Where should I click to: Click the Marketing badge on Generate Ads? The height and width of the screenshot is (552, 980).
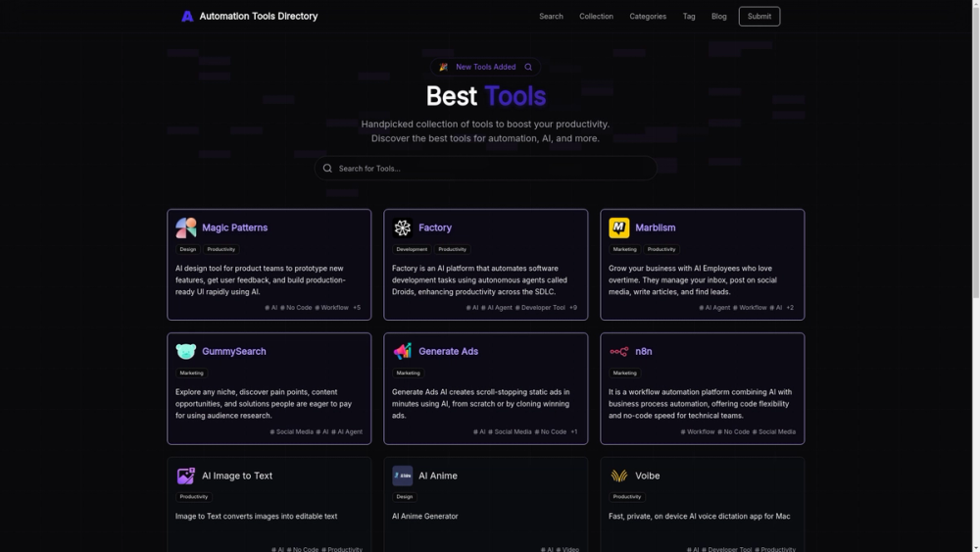[x=408, y=373]
